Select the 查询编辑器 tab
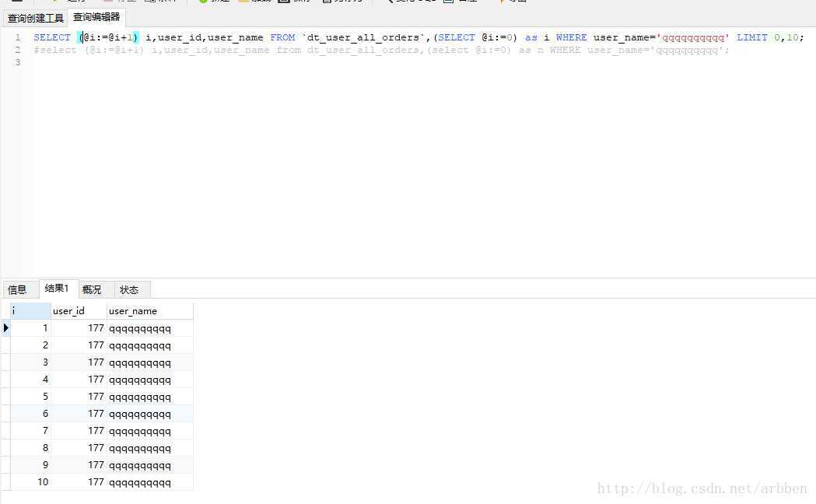Image resolution: width=816 pixels, height=504 pixels. coord(96,17)
